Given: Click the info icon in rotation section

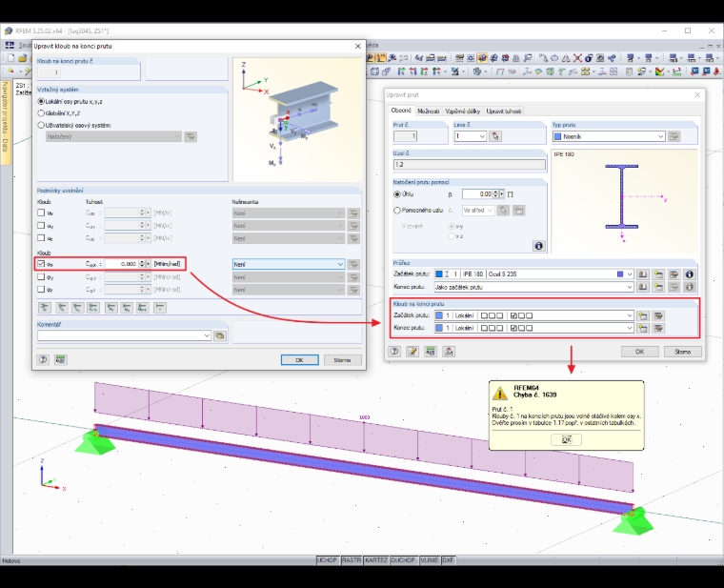Looking at the screenshot, I should [x=538, y=246].
